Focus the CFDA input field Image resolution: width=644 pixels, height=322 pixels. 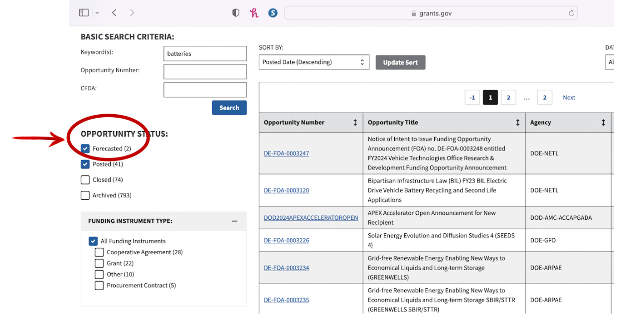click(x=205, y=90)
